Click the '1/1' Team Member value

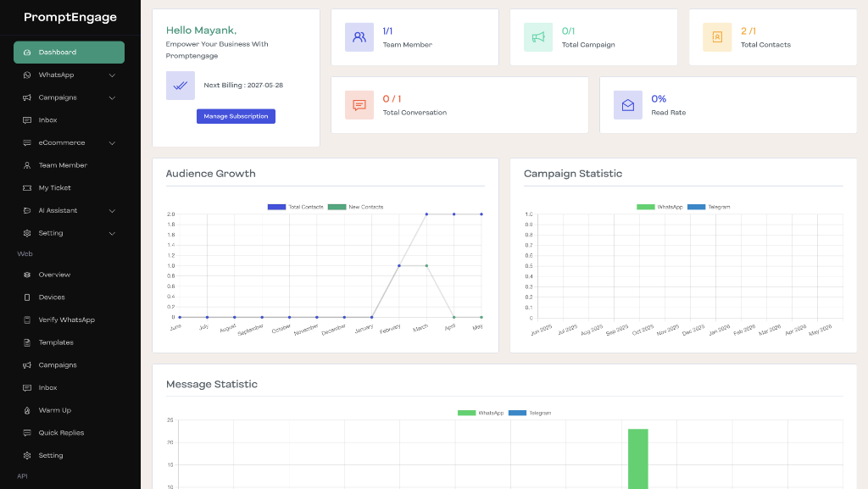[387, 31]
